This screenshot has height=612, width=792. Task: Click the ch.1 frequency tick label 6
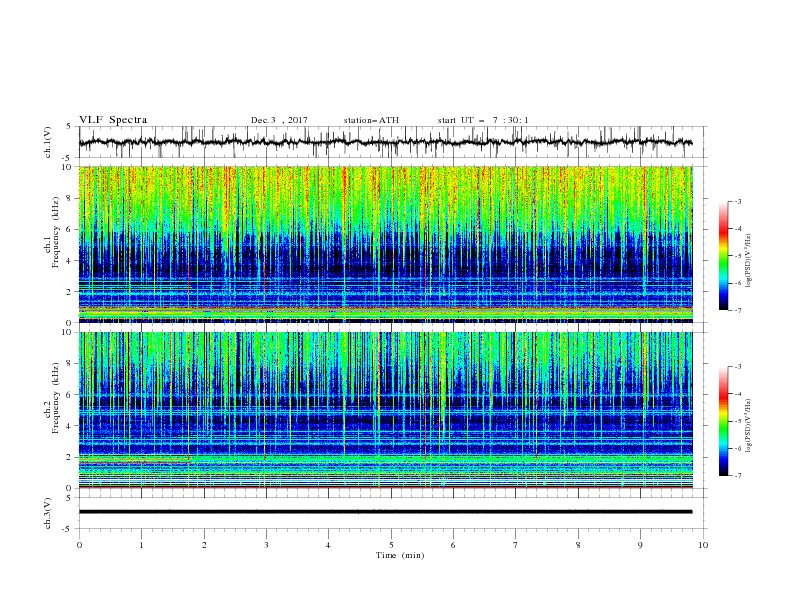click(x=70, y=229)
